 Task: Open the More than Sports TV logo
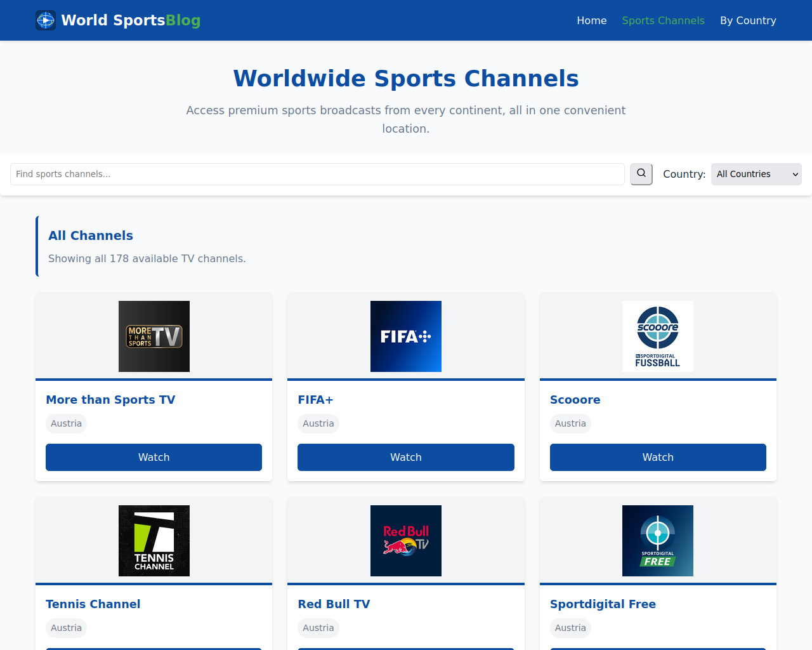154,336
